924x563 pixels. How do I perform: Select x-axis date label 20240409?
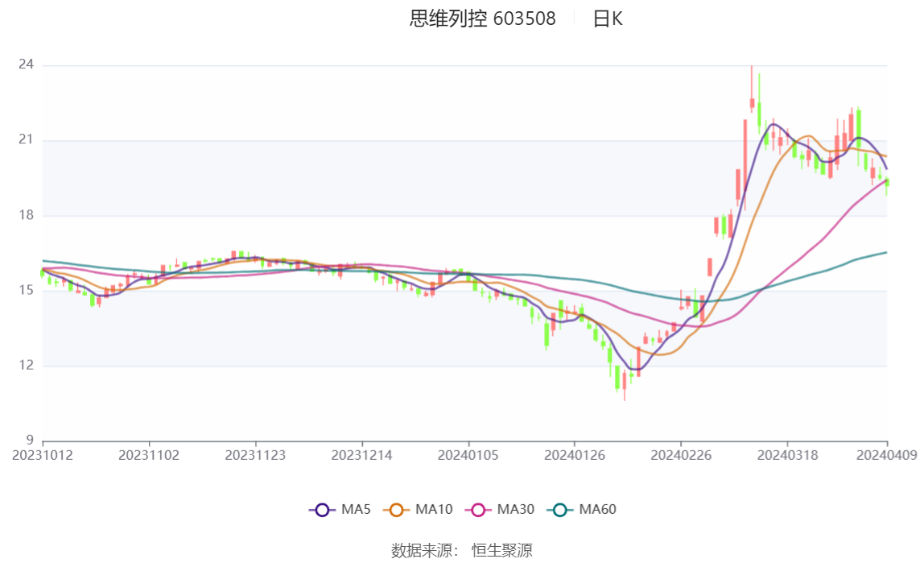887,456
